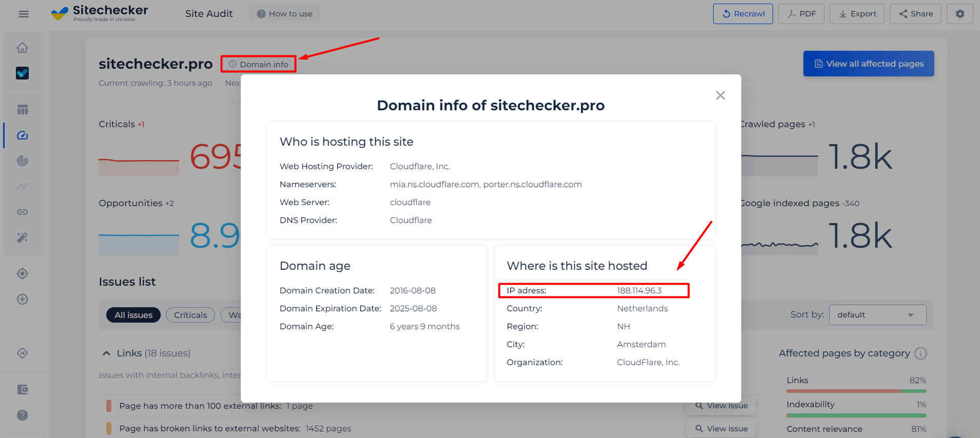The width and height of the screenshot is (980, 438).
Task: Click the Export button
Action: [x=857, y=14]
